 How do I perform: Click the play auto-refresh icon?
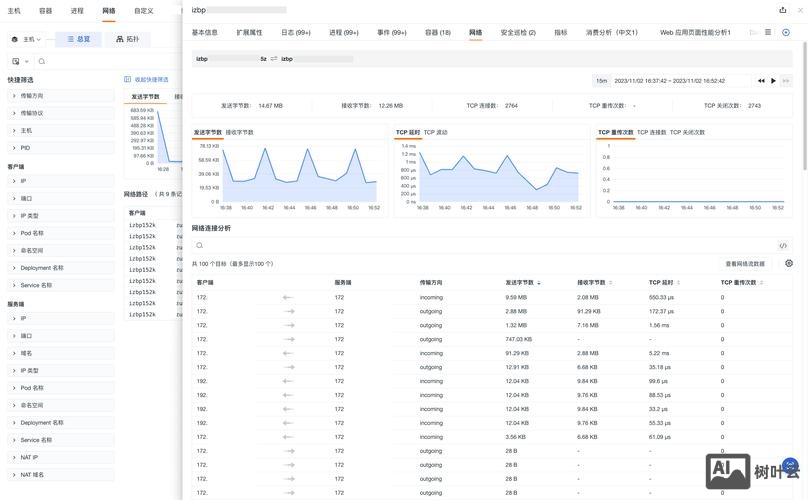pos(773,81)
